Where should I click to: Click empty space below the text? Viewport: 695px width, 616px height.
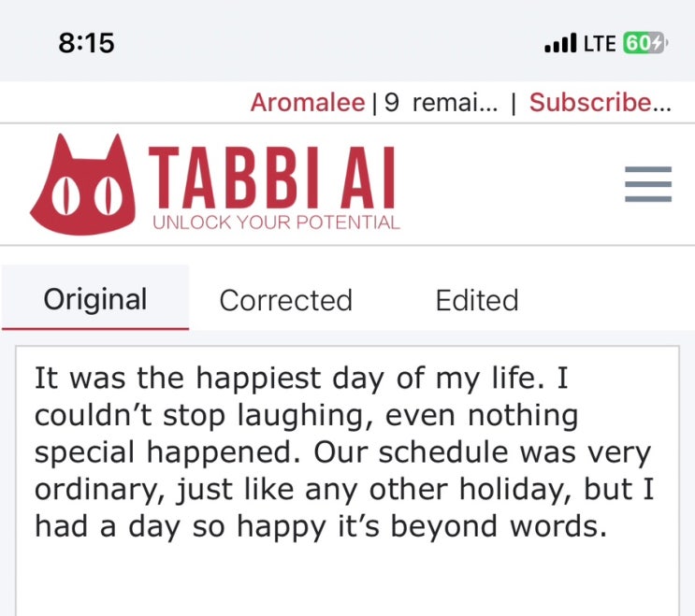346,580
